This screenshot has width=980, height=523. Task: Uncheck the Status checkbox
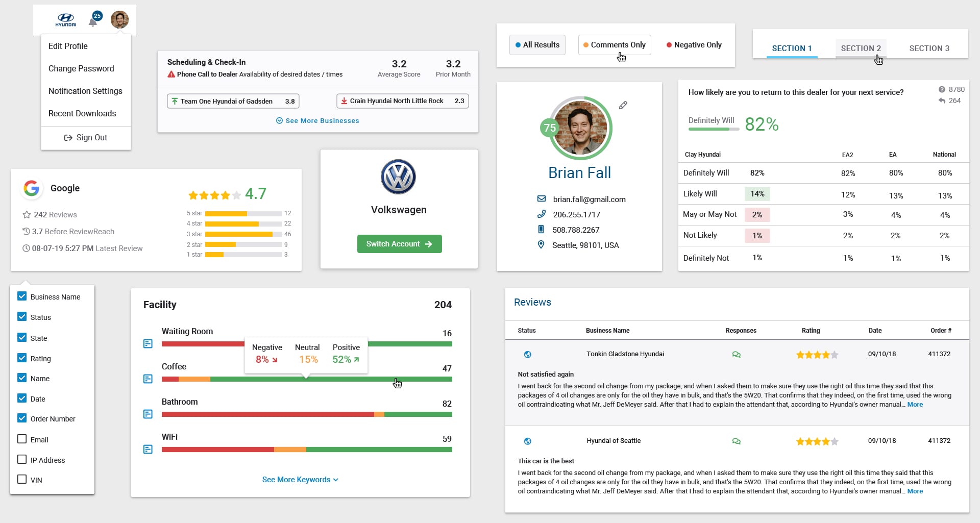22,317
